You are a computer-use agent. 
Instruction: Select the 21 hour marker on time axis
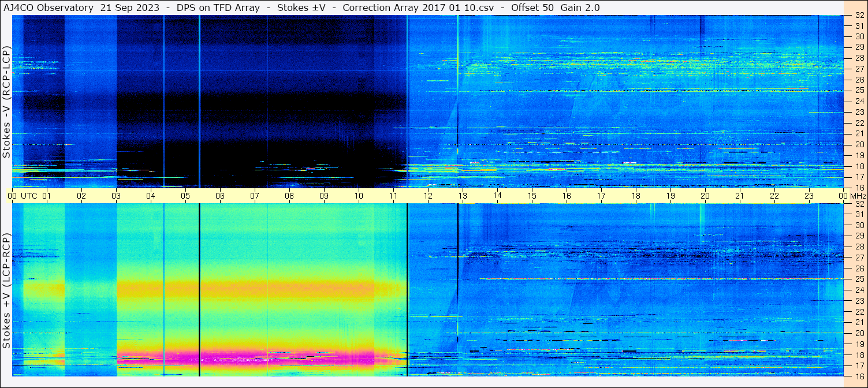tap(740, 196)
